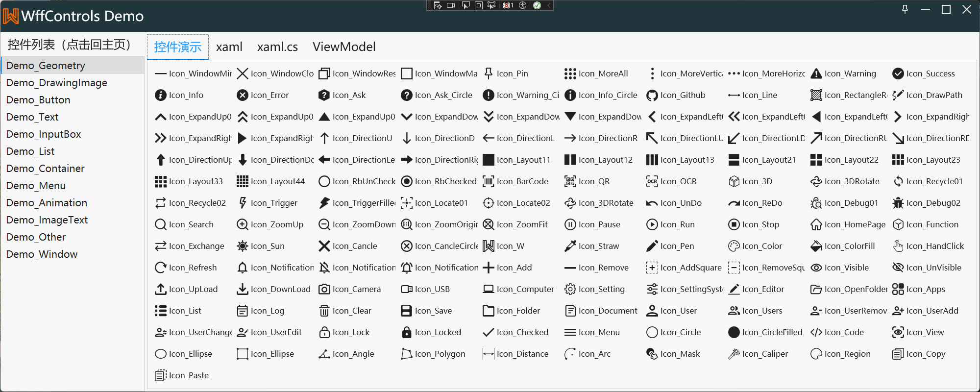Click the Icon_Polygon shape icon
The height and width of the screenshot is (392, 980).
406,354
